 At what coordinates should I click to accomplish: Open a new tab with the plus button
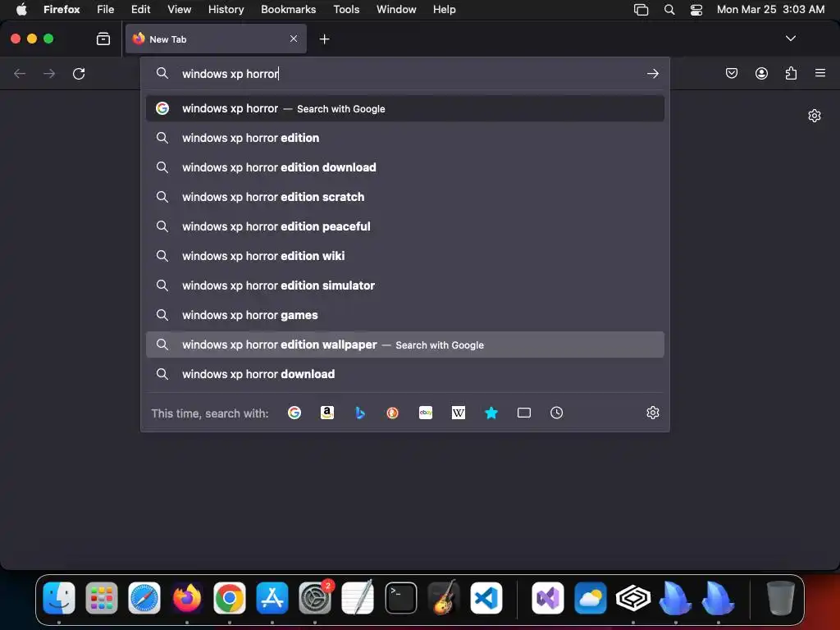click(324, 39)
